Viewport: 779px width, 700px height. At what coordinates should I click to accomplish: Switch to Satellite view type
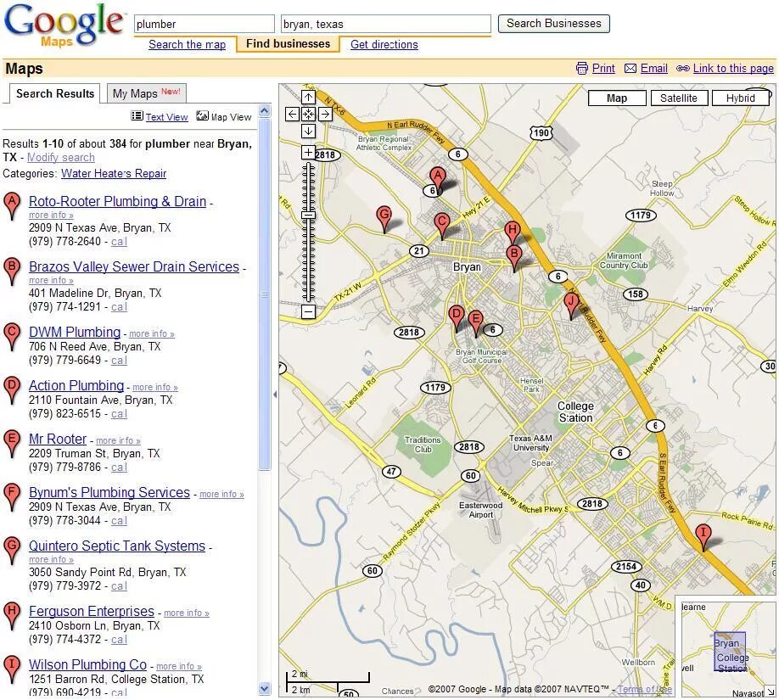point(679,98)
